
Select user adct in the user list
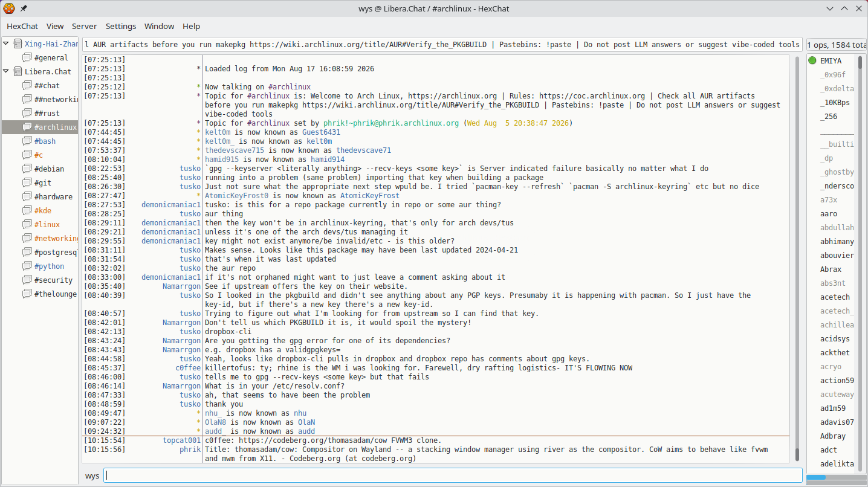[831, 450]
